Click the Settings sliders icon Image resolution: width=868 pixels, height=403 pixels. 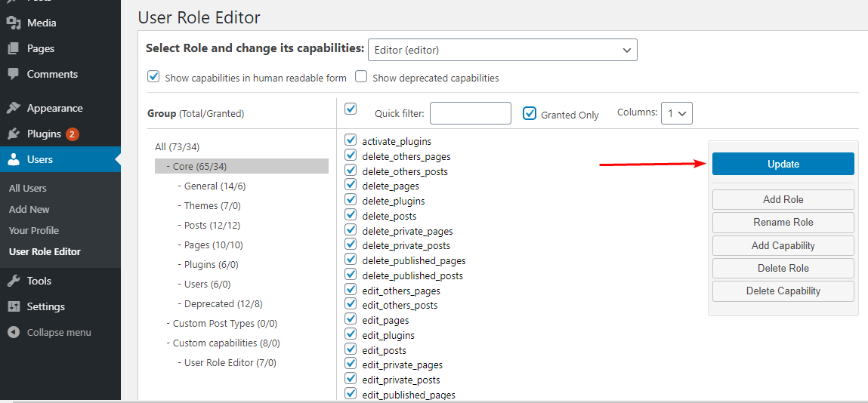click(x=14, y=306)
